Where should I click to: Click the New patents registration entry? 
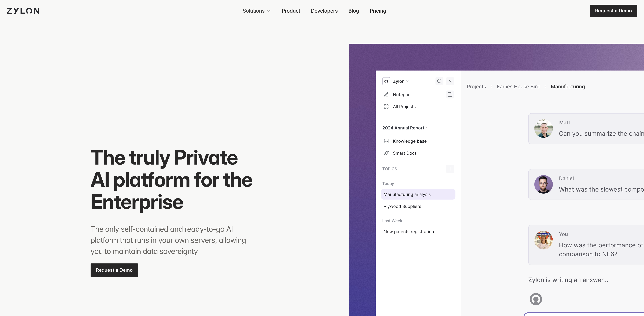(x=409, y=231)
